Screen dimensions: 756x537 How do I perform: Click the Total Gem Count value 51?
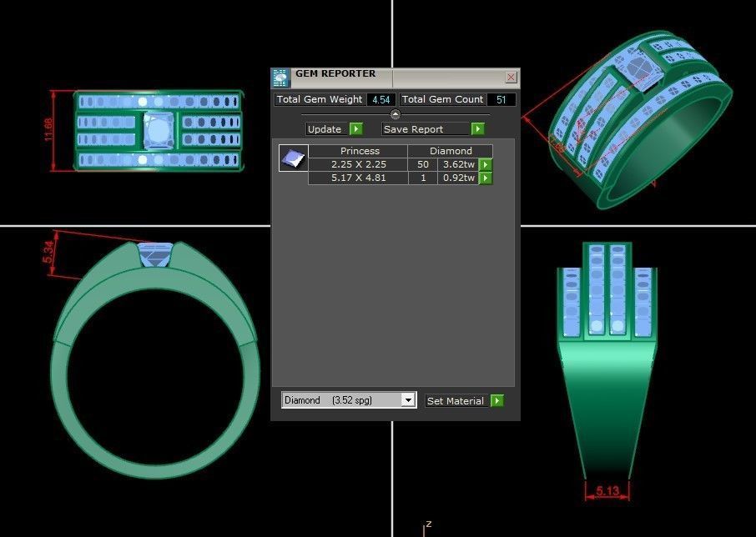pos(501,100)
